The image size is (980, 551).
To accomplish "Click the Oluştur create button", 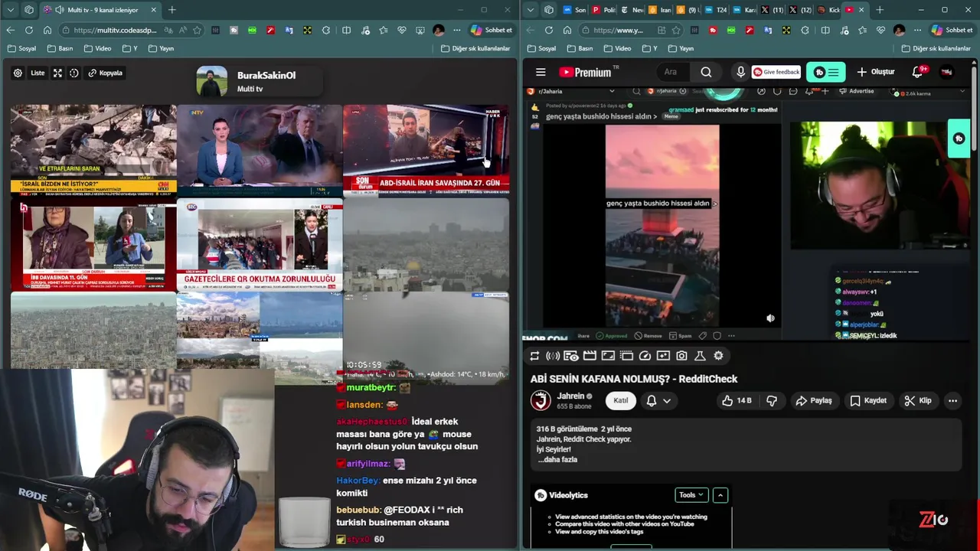I will [875, 72].
